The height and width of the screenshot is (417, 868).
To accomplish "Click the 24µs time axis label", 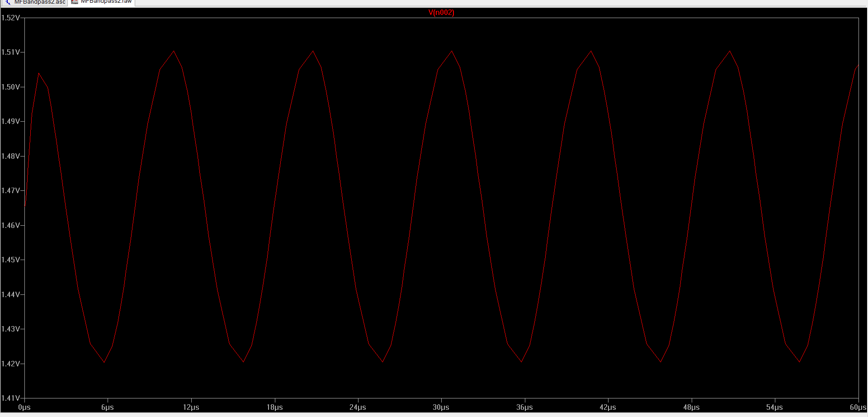I will pyautogui.click(x=358, y=408).
